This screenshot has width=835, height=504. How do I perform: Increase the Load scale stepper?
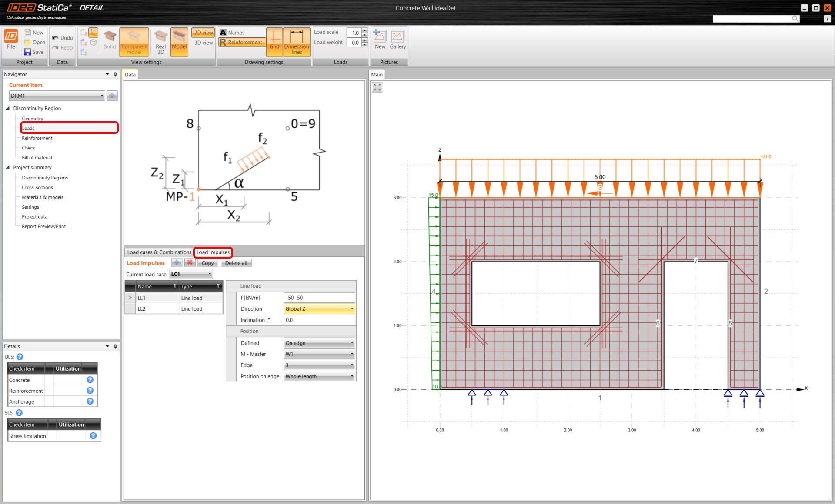click(x=365, y=30)
